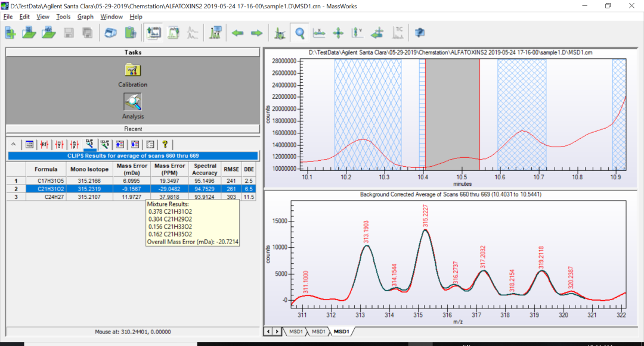
Task: Collapse the results panel with the caret arrow
Action: (x=14, y=144)
